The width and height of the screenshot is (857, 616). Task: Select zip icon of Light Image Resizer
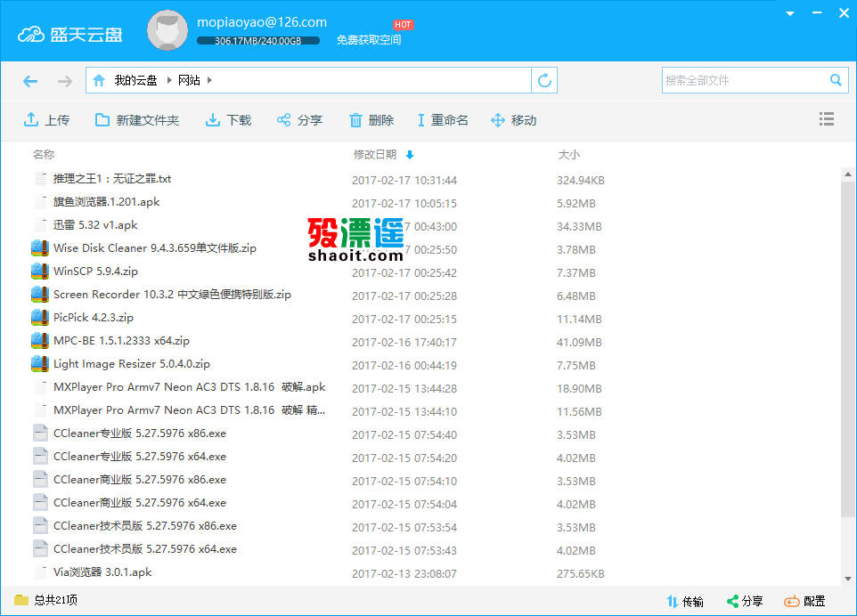pyautogui.click(x=40, y=364)
